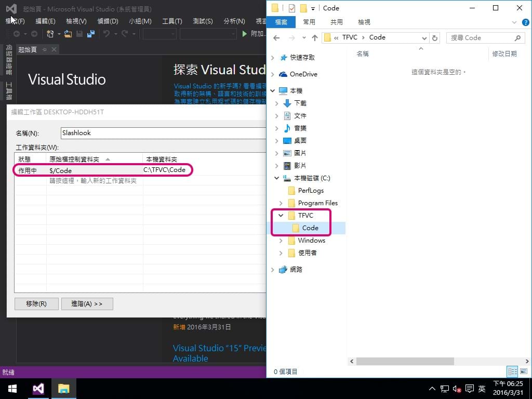Expand the OneDrive tree node

pyautogui.click(x=272, y=74)
